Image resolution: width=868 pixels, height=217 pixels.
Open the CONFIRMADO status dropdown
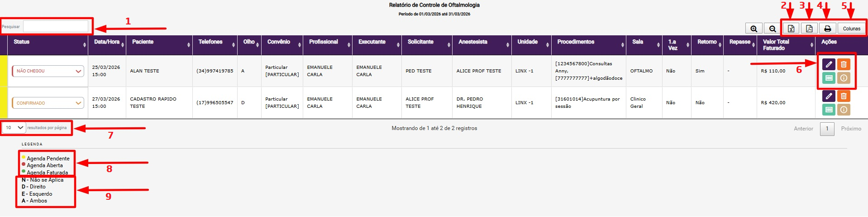coord(48,103)
